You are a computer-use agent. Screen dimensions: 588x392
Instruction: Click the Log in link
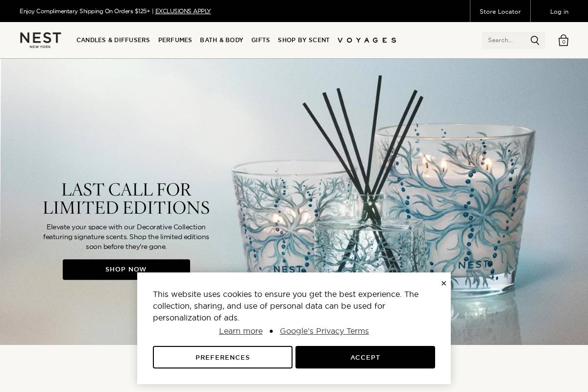tap(559, 11)
